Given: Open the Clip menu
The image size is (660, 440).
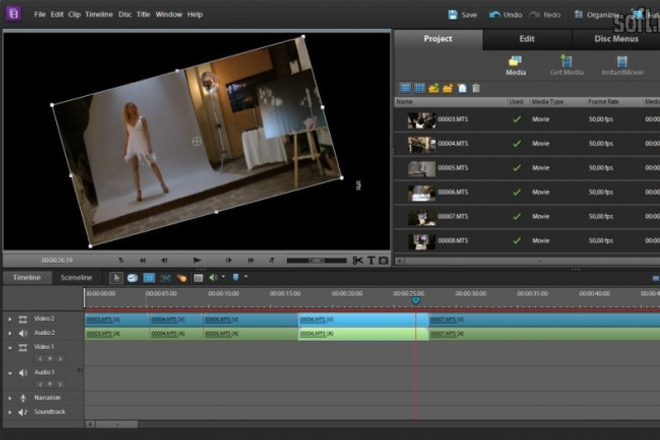Looking at the screenshot, I should tap(74, 14).
